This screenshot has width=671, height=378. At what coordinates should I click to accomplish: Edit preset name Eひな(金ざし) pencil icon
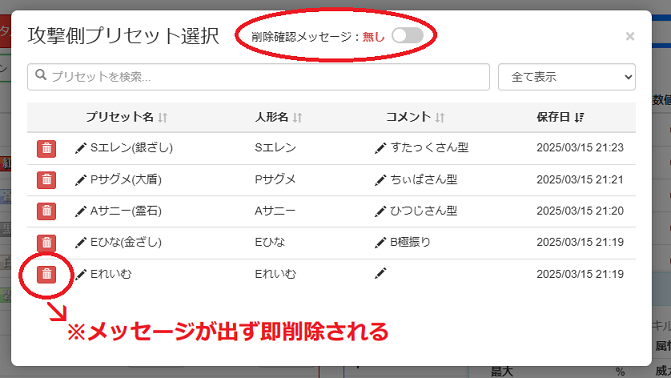(80, 243)
